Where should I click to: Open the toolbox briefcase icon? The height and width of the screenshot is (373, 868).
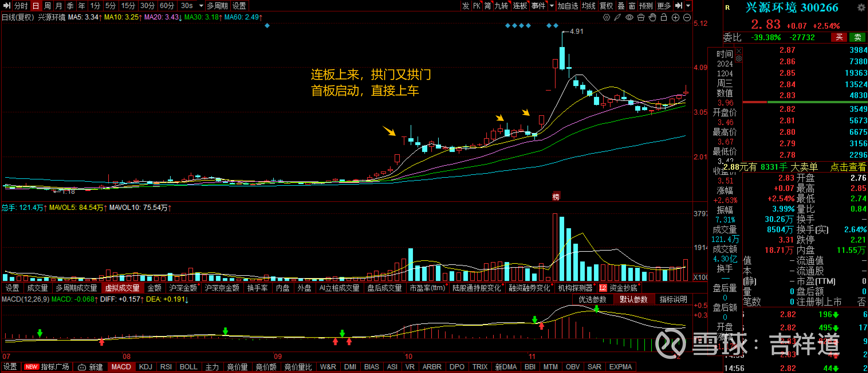click(641, 17)
